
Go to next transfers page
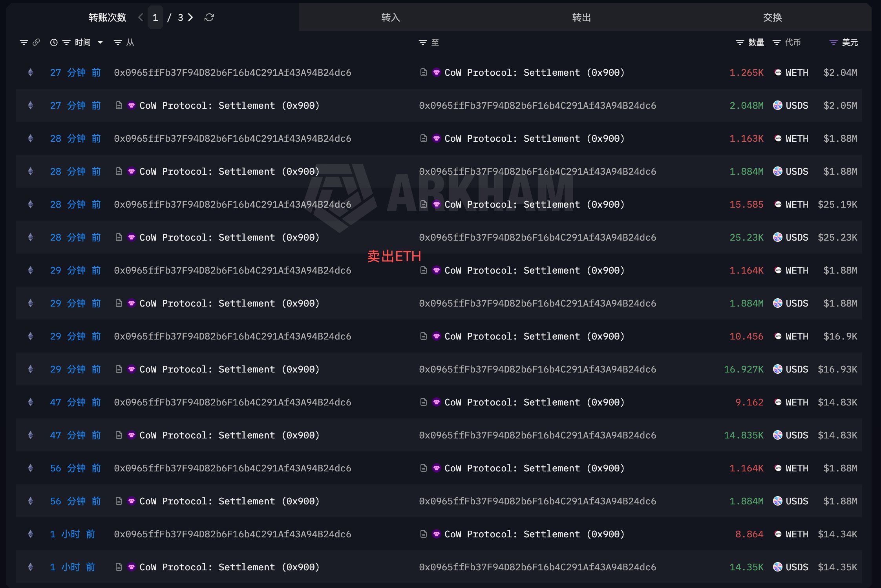point(190,17)
